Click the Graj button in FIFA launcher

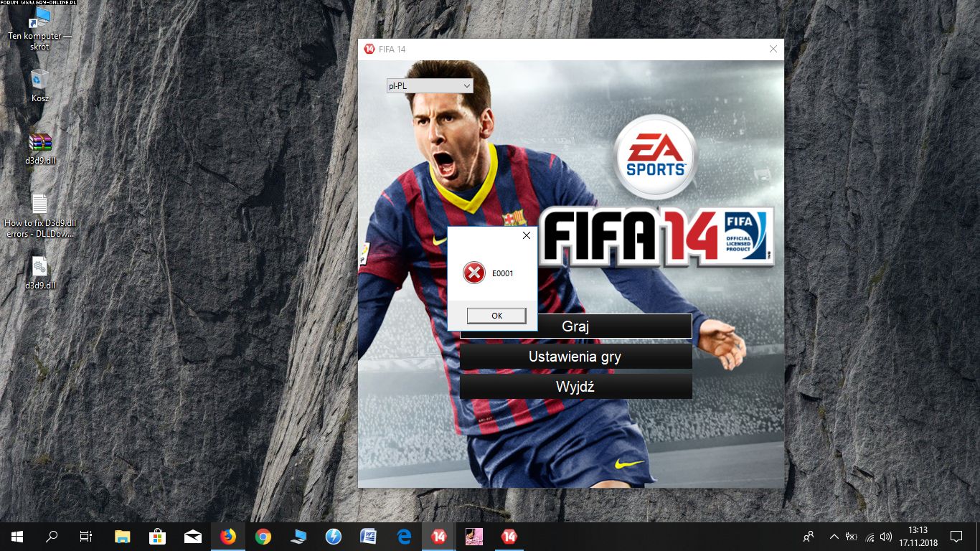pyautogui.click(x=576, y=326)
